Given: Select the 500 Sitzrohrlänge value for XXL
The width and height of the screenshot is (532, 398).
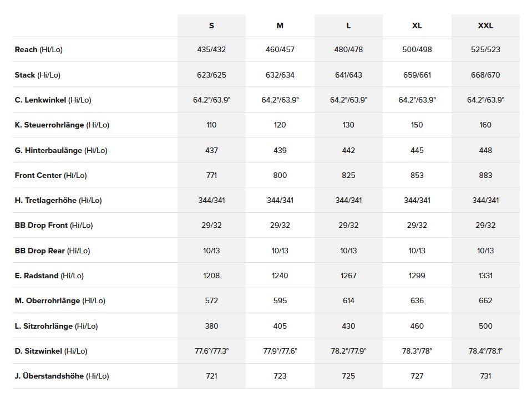Looking at the screenshot, I should pos(485,326).
